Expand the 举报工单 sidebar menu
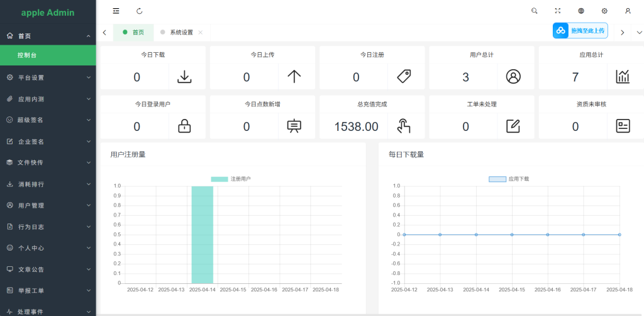Screen dimensions: 644x316 pos(48,291)
